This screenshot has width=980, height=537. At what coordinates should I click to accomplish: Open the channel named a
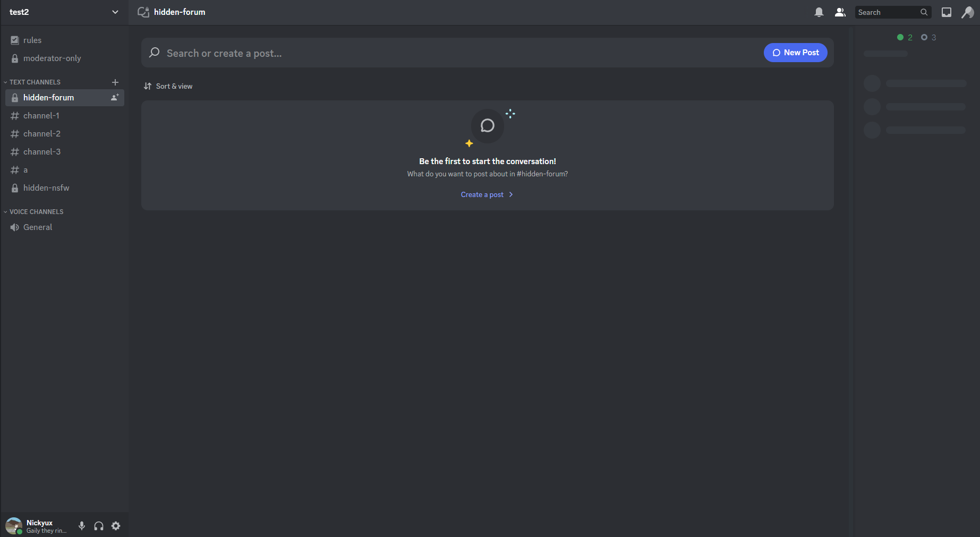pyautogui.click(x=64, y=169)
